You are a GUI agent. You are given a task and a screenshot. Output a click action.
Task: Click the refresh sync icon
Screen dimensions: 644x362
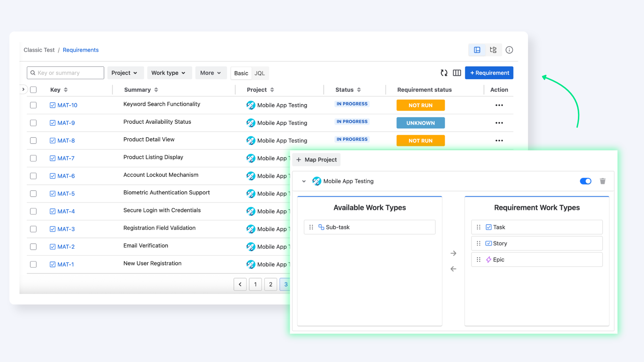pyautogui.click(x=444, y=73)
